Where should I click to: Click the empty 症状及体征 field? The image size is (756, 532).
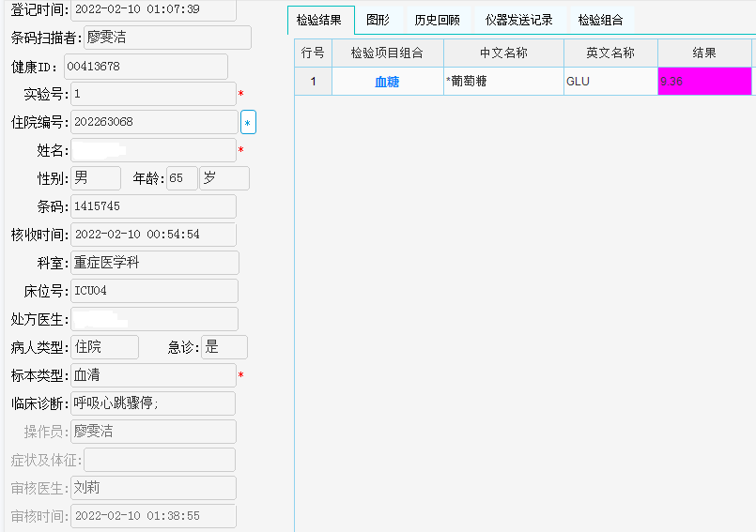160,460
